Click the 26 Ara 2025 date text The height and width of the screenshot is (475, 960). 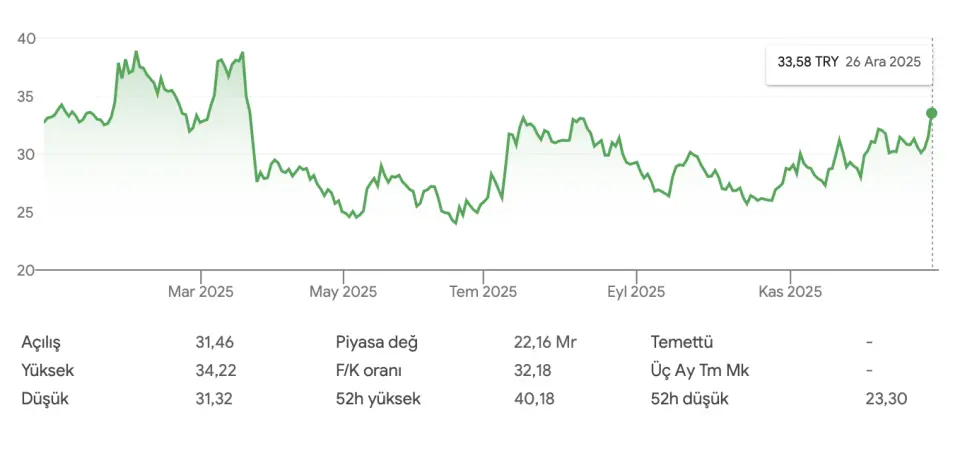[882, 61]
